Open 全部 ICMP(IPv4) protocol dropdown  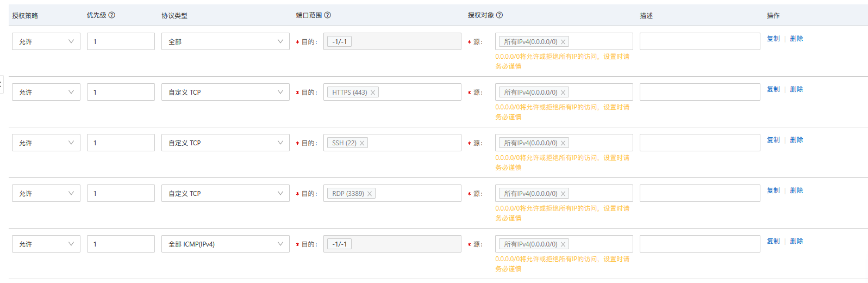tap(226, 244)
